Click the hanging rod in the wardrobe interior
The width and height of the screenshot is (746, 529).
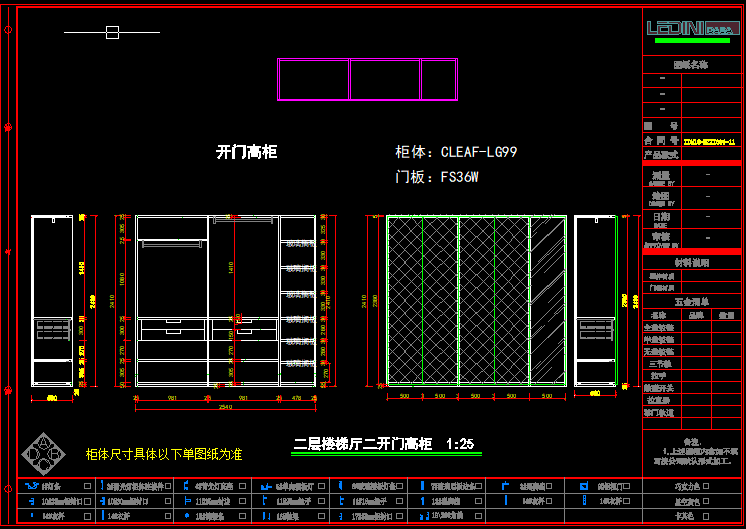pyautogui.click(x=172, y=241)
